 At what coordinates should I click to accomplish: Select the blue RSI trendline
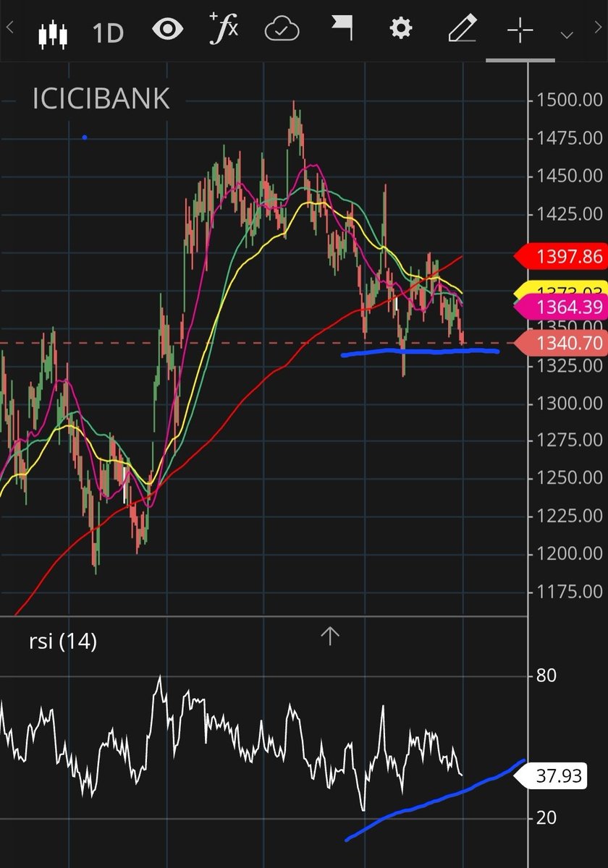(434, 801)
